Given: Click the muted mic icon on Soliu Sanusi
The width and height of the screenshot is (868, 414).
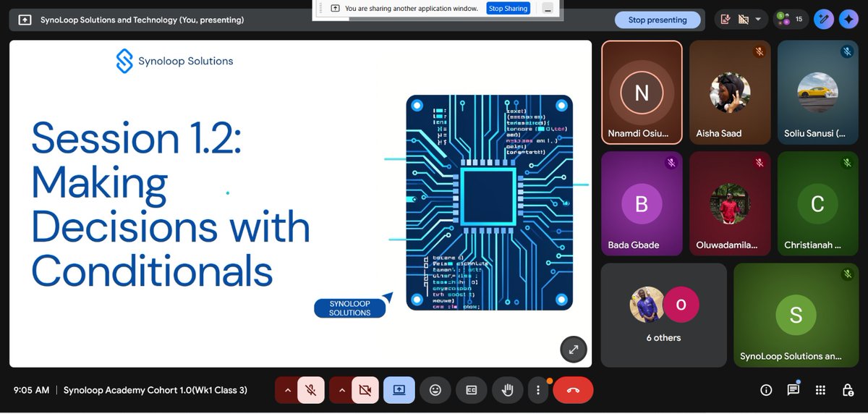Looking at the screenshot, I should 847,51.
